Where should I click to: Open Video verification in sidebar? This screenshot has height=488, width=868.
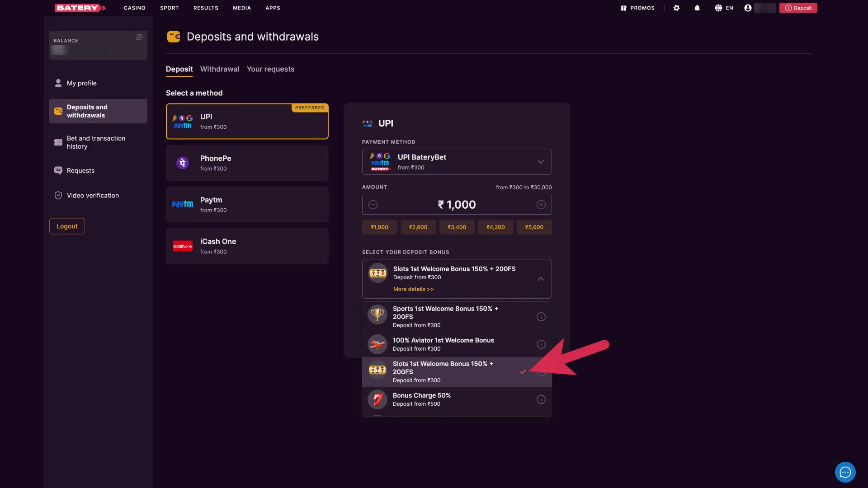coord(98,195)
